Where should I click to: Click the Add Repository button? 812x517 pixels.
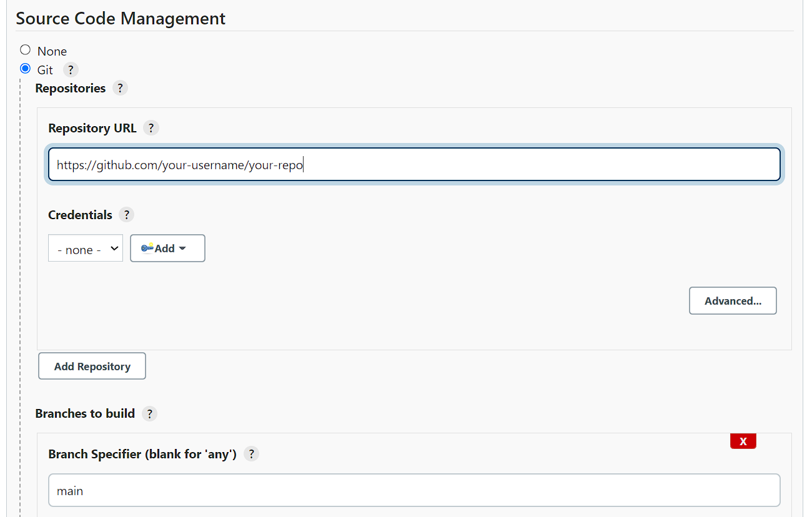[92, 367]
